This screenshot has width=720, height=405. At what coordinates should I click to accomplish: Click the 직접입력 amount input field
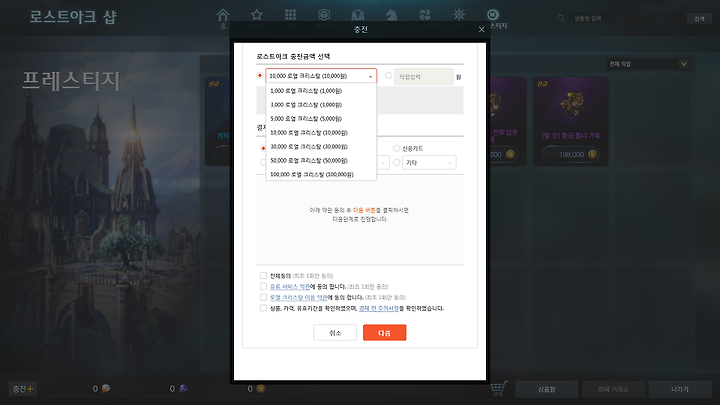[x=423, y=77]
